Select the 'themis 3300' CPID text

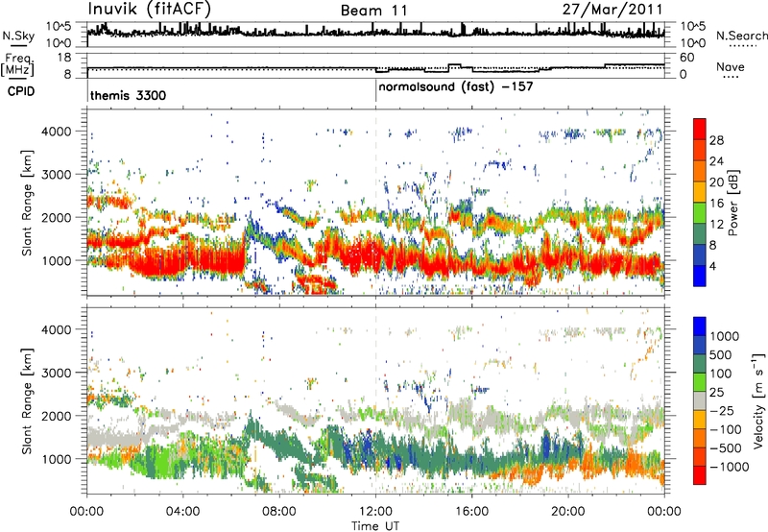coord(129,95)
